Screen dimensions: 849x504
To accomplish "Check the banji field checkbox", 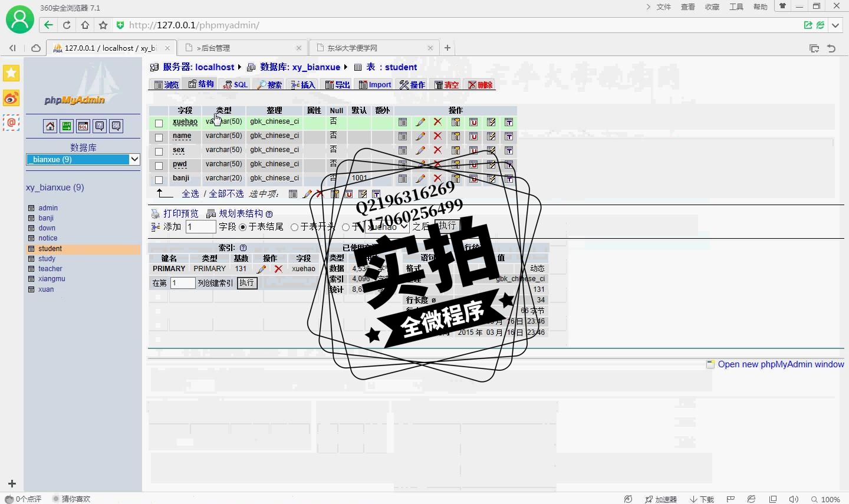I will [159, 180].
